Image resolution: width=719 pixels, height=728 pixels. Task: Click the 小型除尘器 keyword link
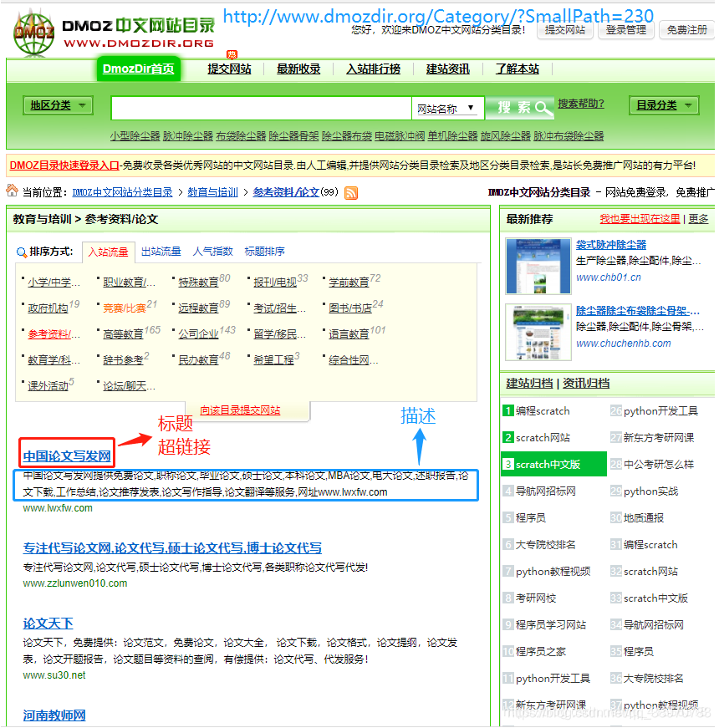[135, 136]
